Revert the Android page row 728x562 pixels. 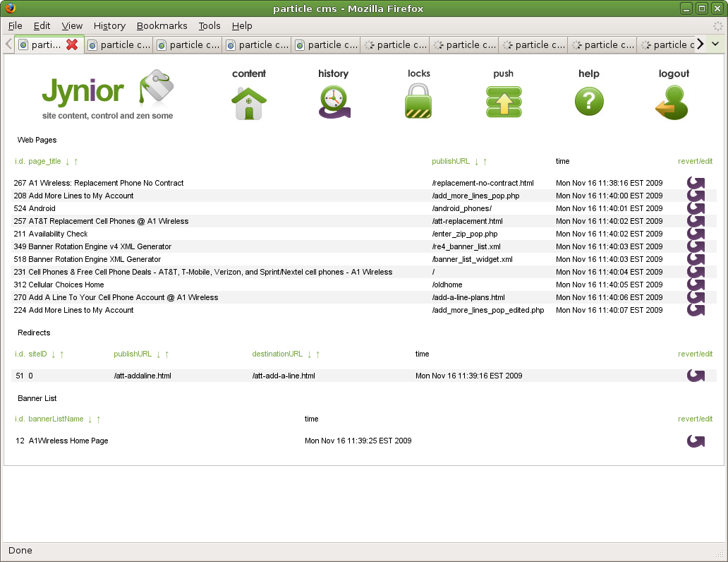[696, 208]
